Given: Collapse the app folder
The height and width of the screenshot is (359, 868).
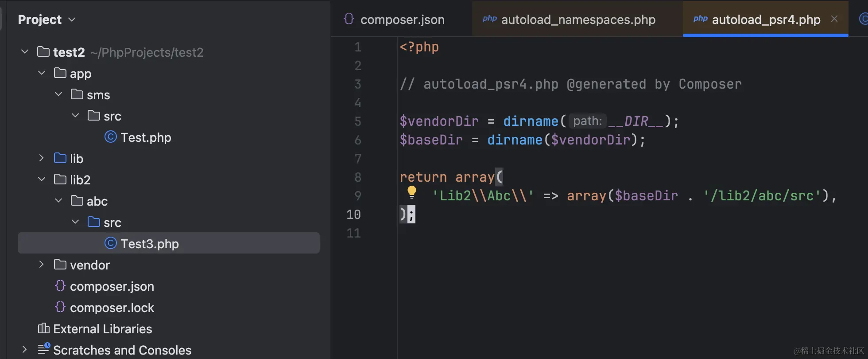Looking at the screenshot, I should 42,73.
